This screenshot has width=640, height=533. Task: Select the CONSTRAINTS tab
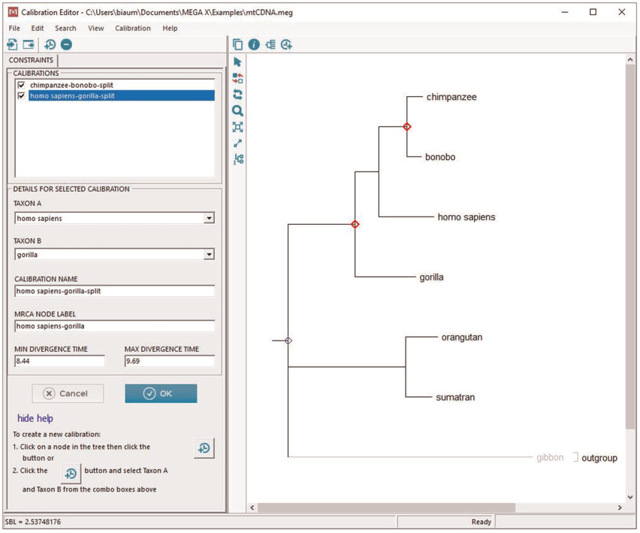tap(31, 60)
